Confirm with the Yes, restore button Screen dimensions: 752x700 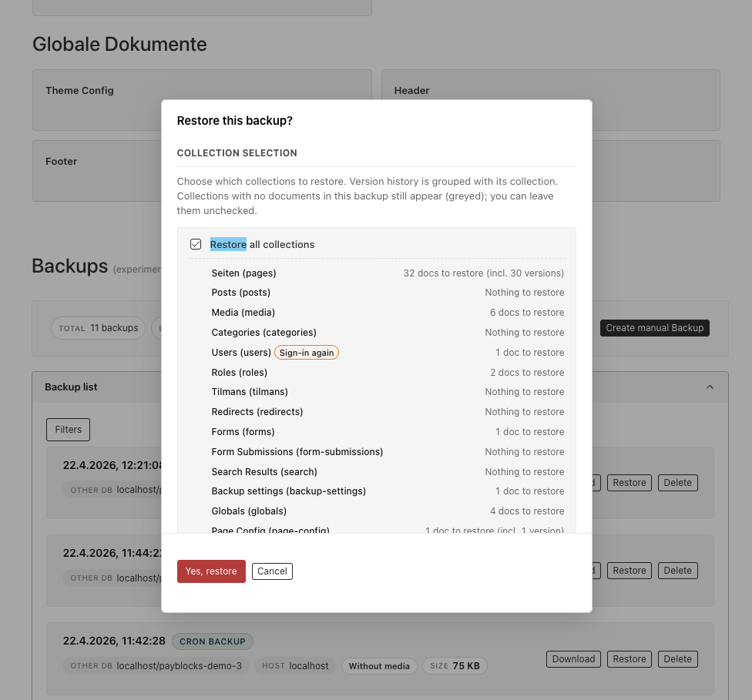pos(211,571)
